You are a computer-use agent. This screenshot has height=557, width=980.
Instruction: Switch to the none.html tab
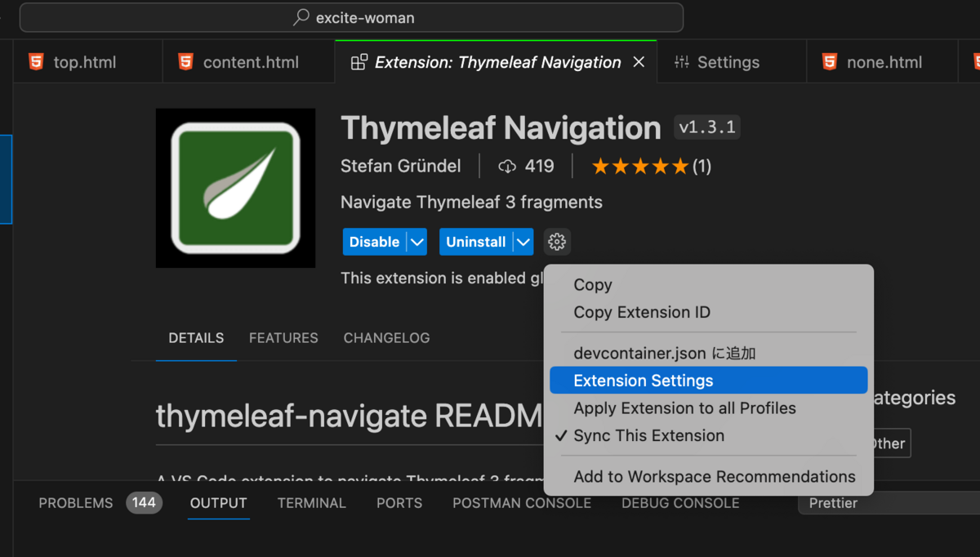(x=882, y=62)
